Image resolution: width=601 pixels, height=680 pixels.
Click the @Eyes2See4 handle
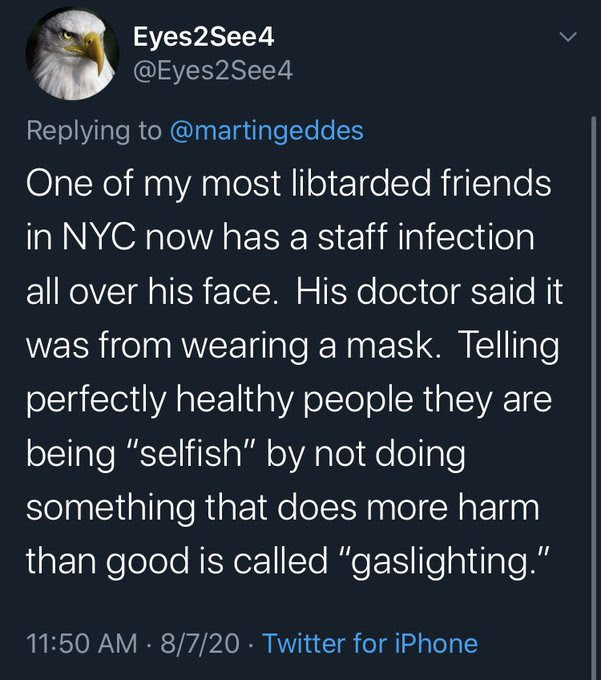pos(213,71)
